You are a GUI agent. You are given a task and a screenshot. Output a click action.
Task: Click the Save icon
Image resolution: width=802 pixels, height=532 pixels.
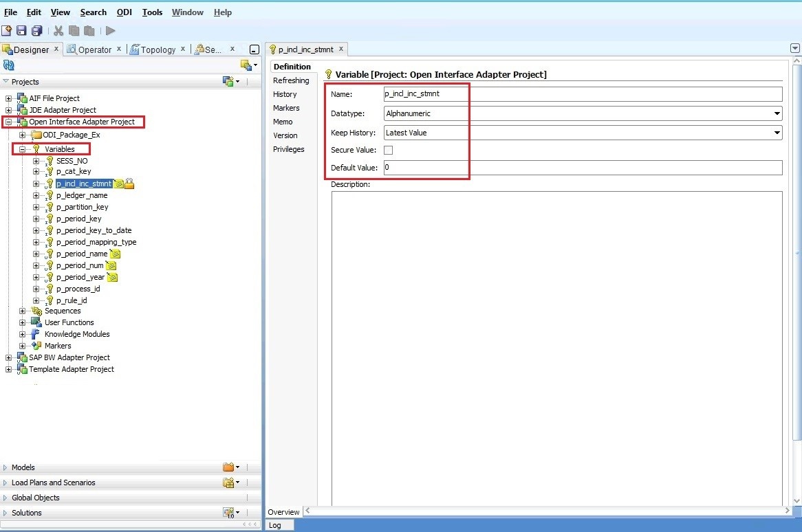(x=22, y=30)
